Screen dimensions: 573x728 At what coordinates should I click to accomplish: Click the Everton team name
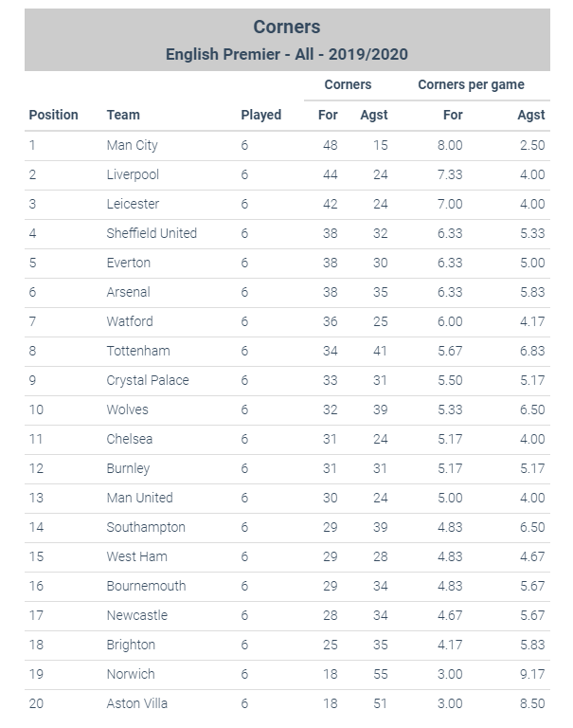click(x=129, y=263)
